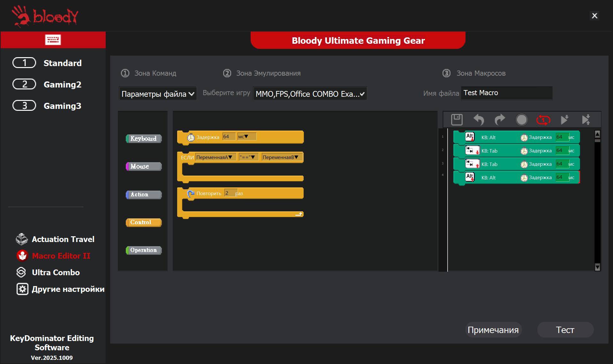The image size is (613, 364).
Task: Expand the Параметры файла dropdown
Action: 158,94
